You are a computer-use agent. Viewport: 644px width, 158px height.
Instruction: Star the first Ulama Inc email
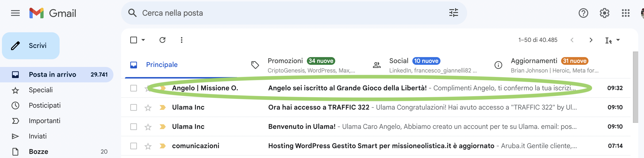click(148, 108)
